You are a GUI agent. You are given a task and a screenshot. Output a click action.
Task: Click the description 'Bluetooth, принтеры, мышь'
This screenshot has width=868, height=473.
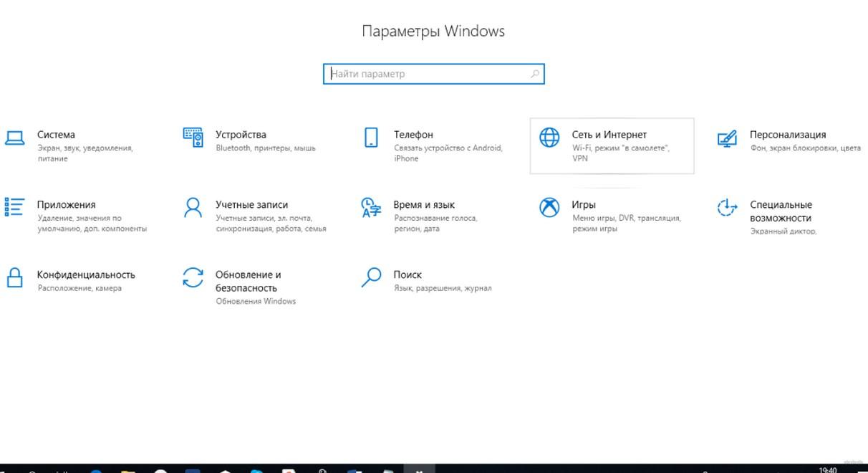[x=266, y=148]
